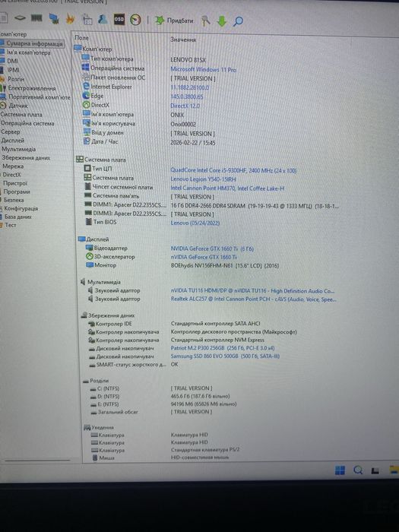
Task: Select the 3D-акселератор row
Action: [x=161, y=257]
